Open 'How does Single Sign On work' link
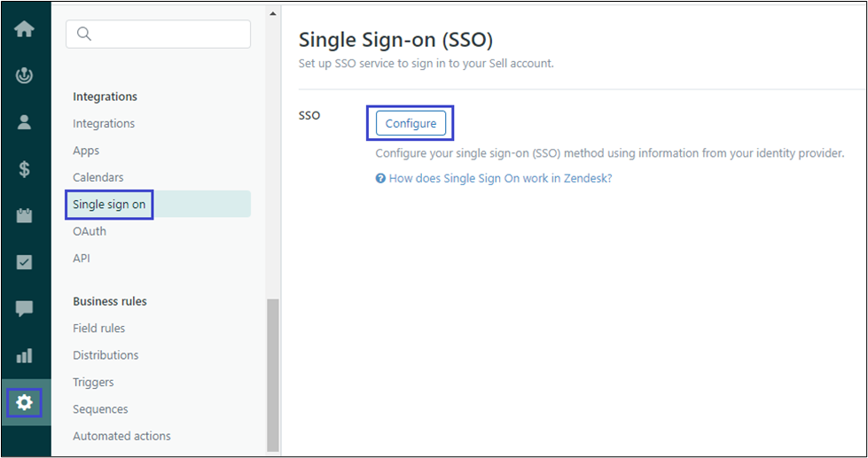Screen dimensions: 868x458 [x=500, y=178]
